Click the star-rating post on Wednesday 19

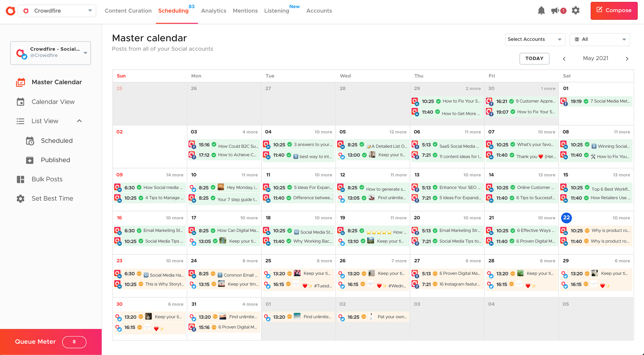[x=373, y=231]
